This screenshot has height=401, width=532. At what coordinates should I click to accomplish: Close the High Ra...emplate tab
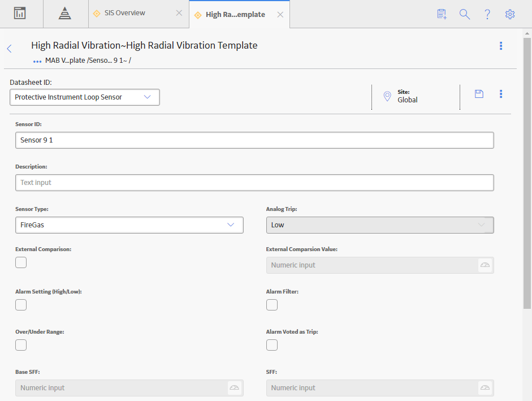pyautogui.click(x=280, y=15)
